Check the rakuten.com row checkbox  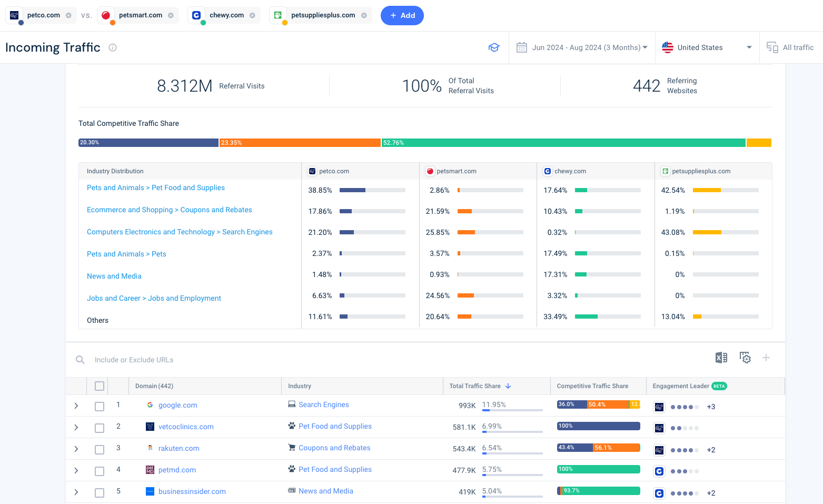click(x=100, y=450)
